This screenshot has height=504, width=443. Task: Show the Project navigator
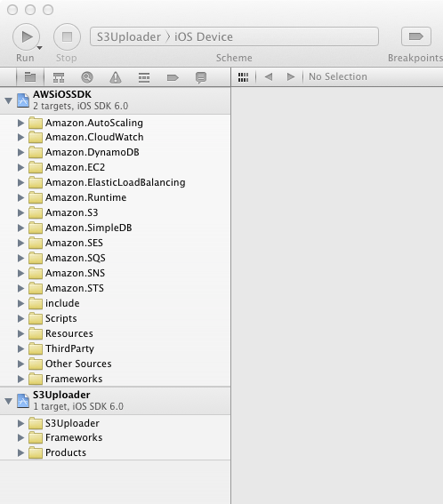30,77
